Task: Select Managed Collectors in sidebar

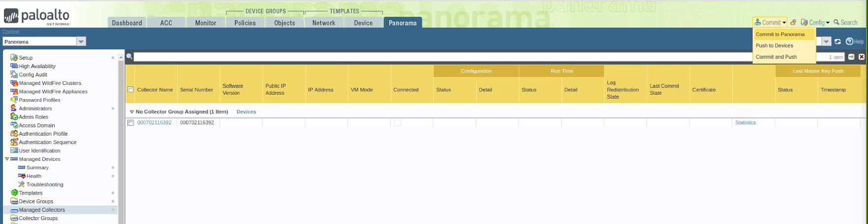Action: [42, 210]
